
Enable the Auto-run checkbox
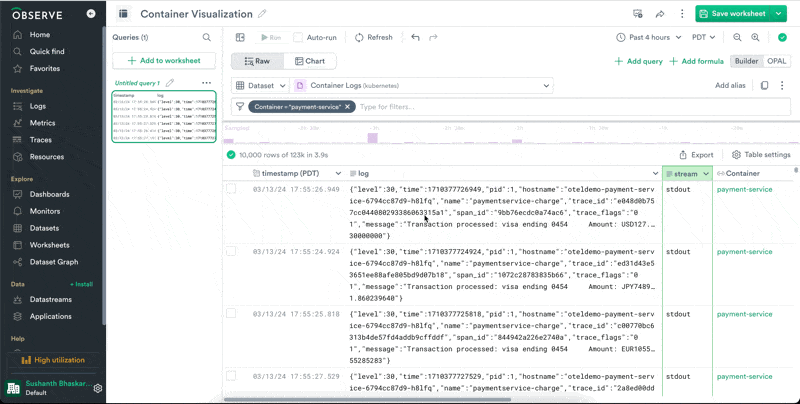(298, 37)
